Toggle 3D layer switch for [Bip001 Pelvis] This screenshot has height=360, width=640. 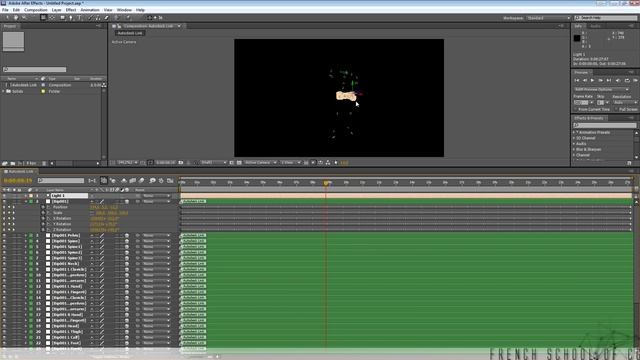point(127,236)
